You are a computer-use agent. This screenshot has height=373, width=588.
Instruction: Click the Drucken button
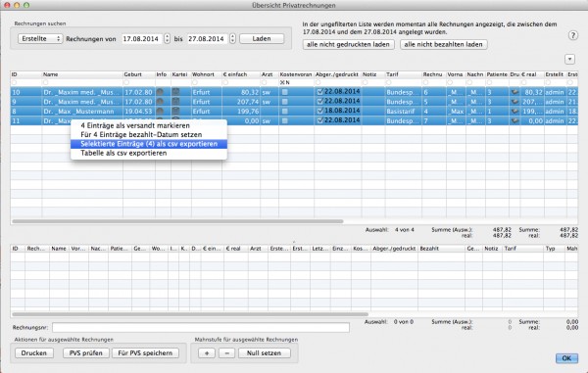click(34, 353)
